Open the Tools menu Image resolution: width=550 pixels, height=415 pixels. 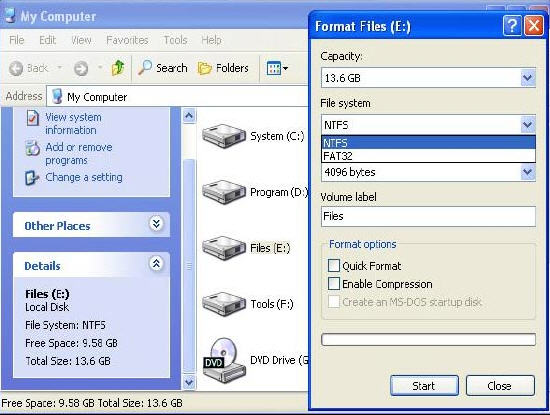(175, 40)
